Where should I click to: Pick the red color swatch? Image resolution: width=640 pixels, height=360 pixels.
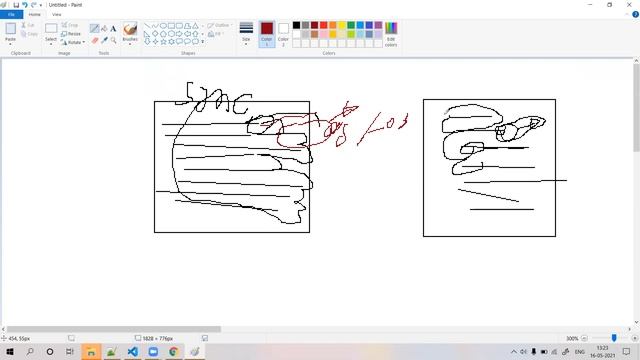[324, 25]
